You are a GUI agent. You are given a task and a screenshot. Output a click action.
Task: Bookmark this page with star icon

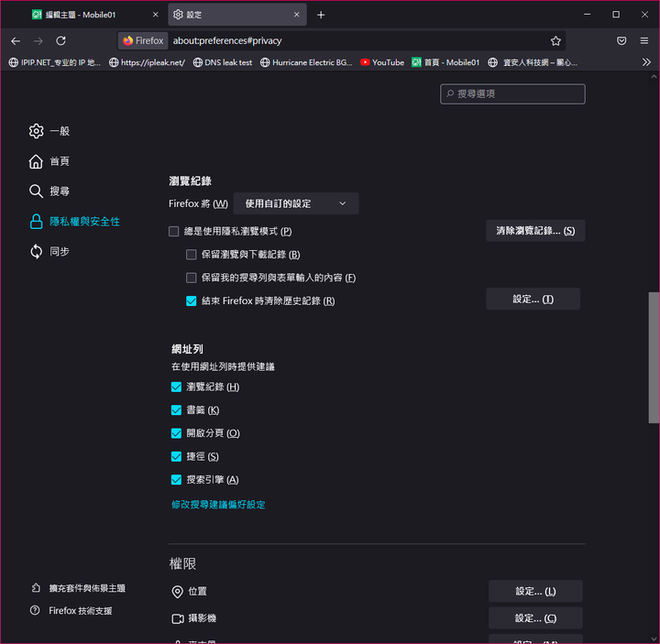tap(555, 41)
